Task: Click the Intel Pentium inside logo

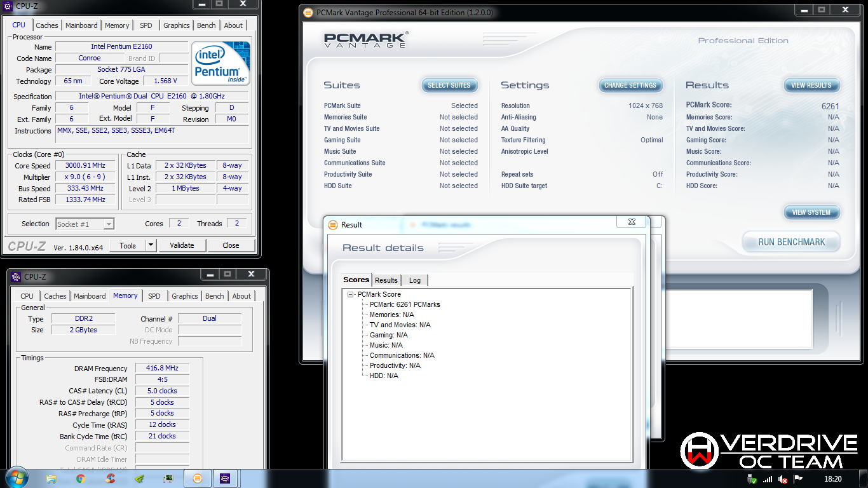Action: click(221, 64)
